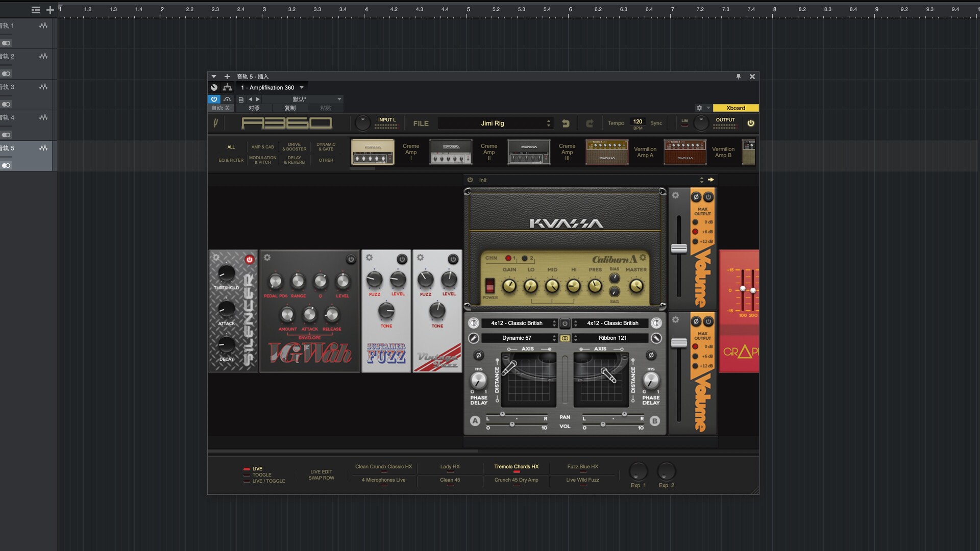Click the redo arrow next to undo
Screen dimensions: 980x551
pyautogui.click(x=590, y=123)
